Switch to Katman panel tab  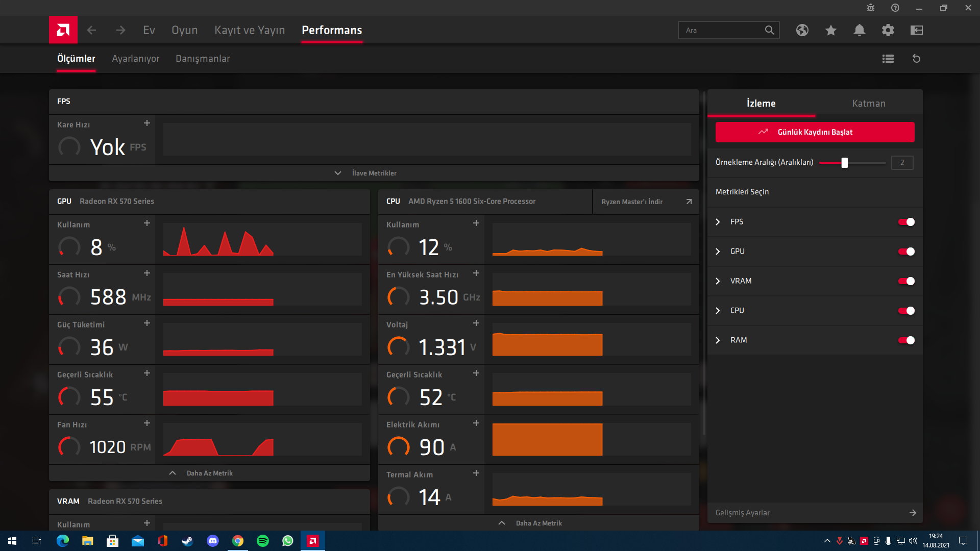[x=869, y=103]
